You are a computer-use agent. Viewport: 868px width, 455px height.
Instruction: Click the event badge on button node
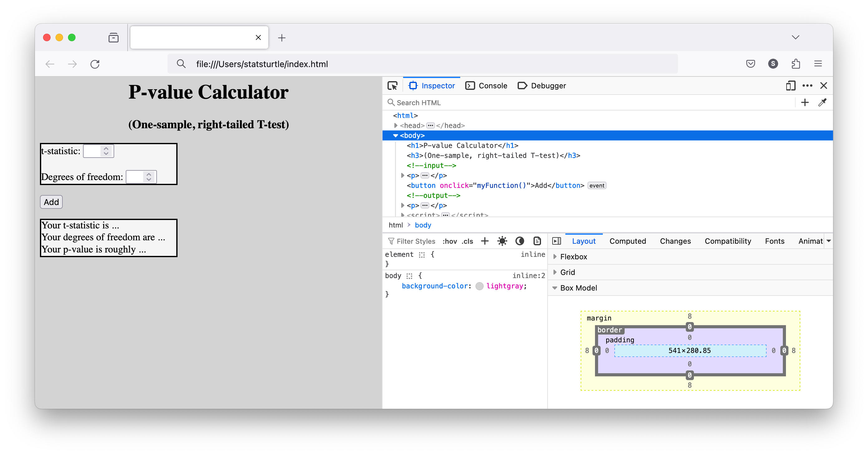tap(597, 185)
